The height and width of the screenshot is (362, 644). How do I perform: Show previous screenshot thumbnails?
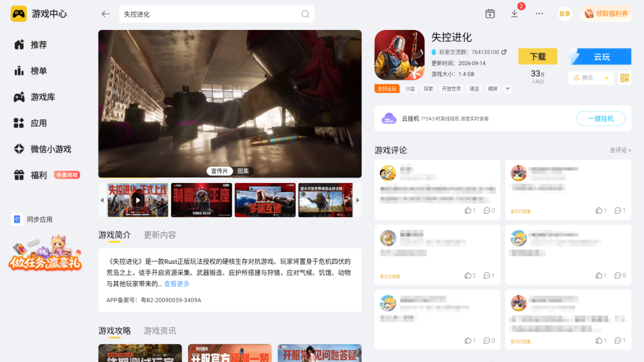pos(102,200)
